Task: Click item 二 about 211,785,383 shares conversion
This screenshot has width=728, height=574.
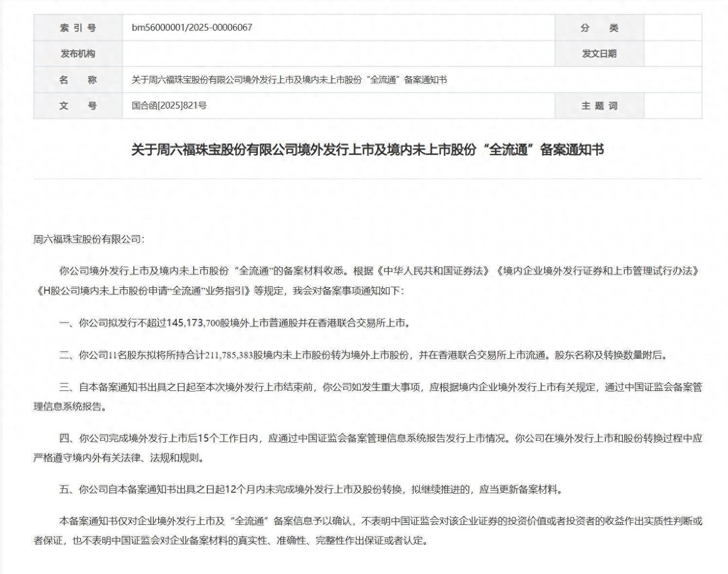Action: [x=364, y=355]
